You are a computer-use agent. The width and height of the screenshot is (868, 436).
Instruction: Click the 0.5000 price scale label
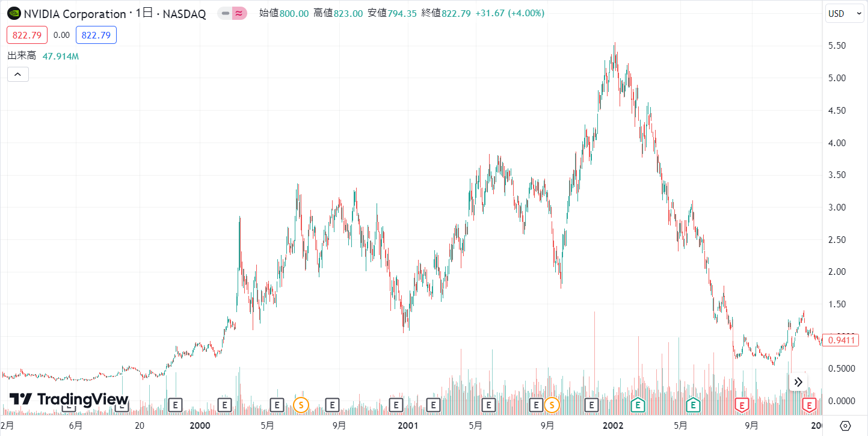coord(842,369)
